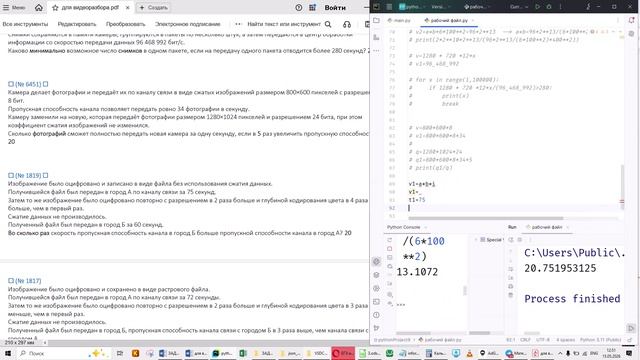Open 'Электронное подписание' in Acrobat
The image size is (640, 360).
[x=188, y=24]
